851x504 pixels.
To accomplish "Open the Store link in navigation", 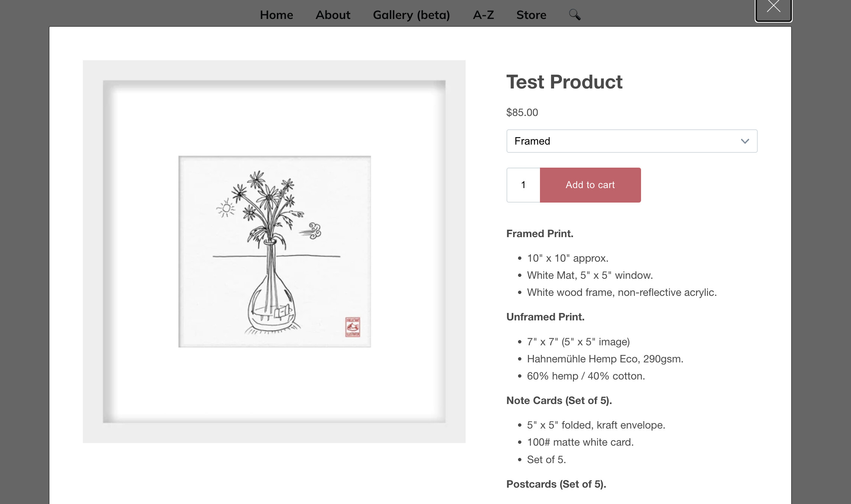I will [x=531, y=15].
